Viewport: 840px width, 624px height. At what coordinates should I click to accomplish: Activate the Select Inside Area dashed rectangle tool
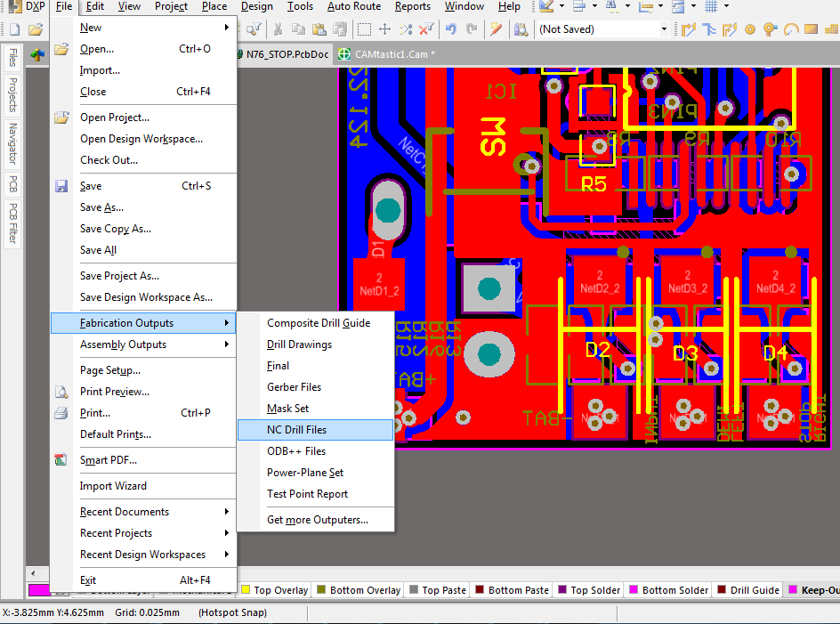(364, 29)
